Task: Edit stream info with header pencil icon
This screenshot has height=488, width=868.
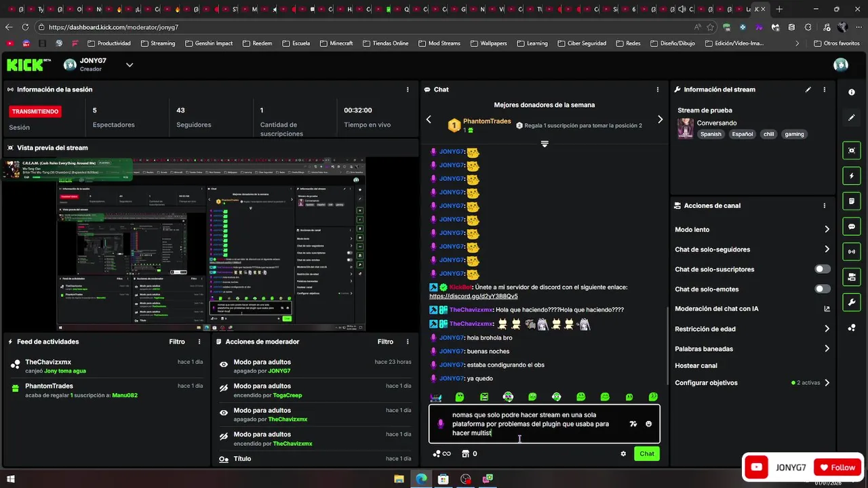Action: tap(808, 89)
